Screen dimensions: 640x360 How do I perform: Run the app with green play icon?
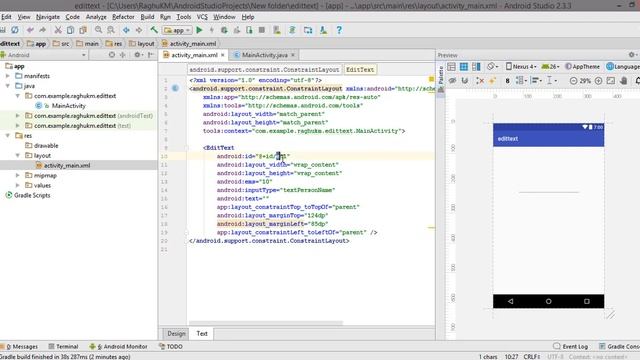199,30
